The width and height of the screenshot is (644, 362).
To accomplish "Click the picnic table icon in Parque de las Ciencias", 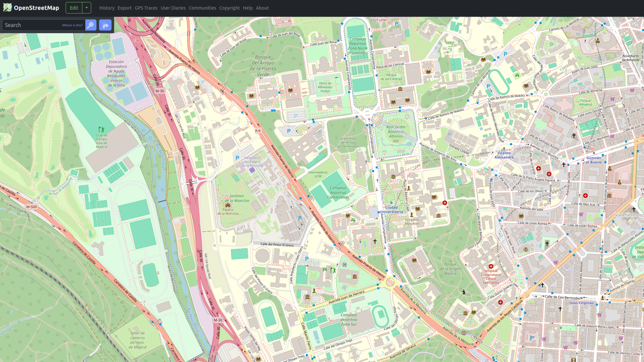I will click(x=517, y=75).
